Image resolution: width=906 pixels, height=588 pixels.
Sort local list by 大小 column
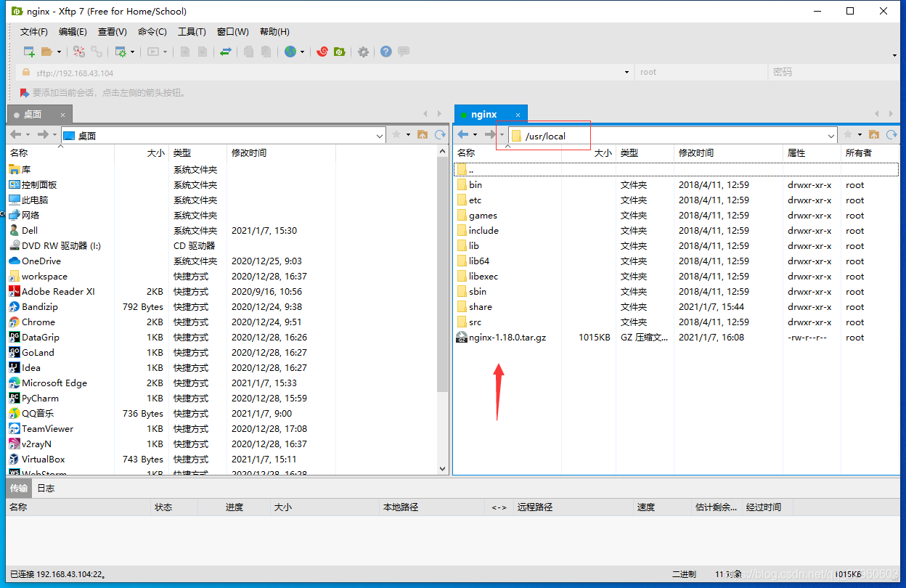point(142,152)
